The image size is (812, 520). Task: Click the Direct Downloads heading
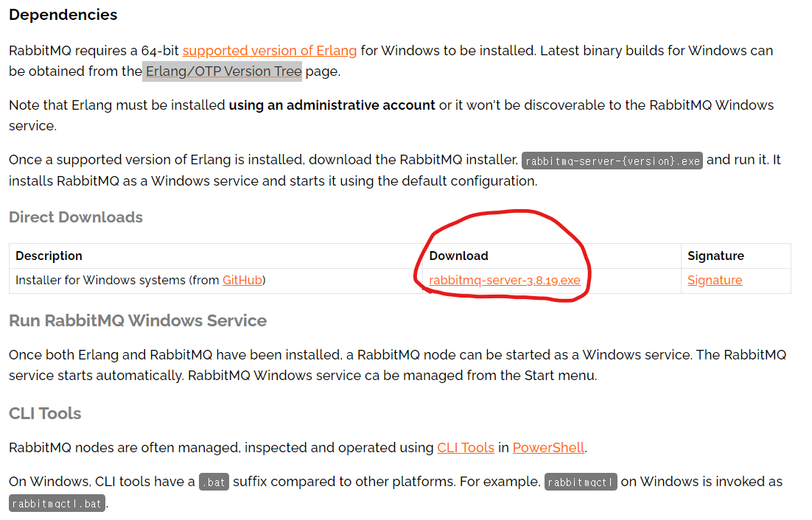76,217
